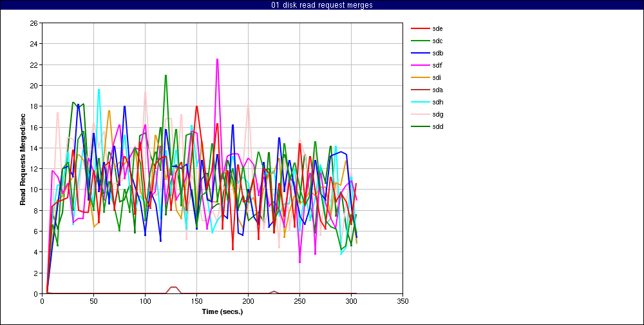Click y-axis tick label 26
Viewport: 644px width, 325px height.
33,23
